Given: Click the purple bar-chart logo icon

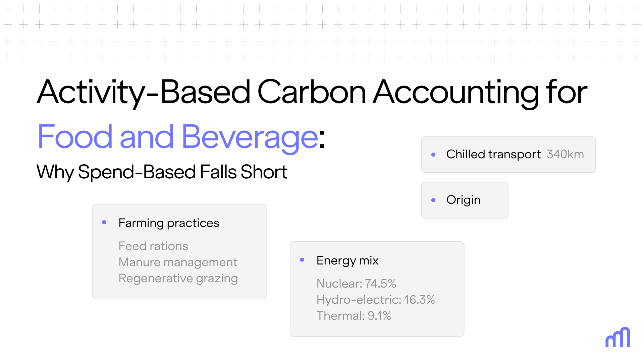Looking at the screenshot, I should pyautogui.click(x=618, y=337).
